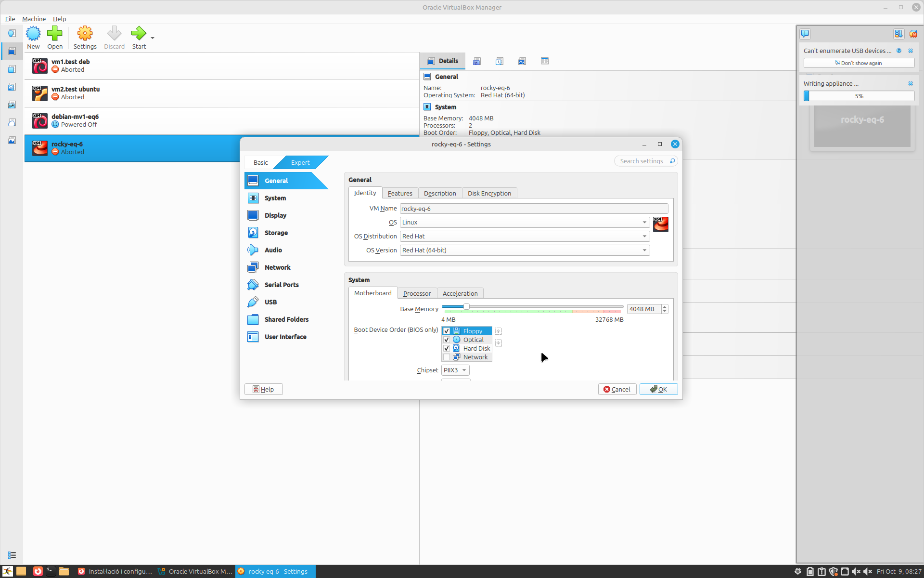This screenshot has height=578, width=924.
Task: Switch to the Processor tab
Action: click(417, 293)
